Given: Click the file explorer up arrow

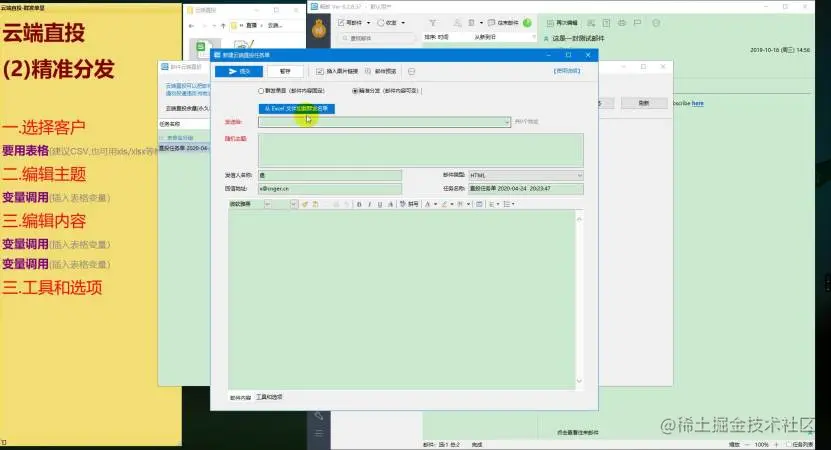Looking at the screenshot, I should tap(223, 25).
